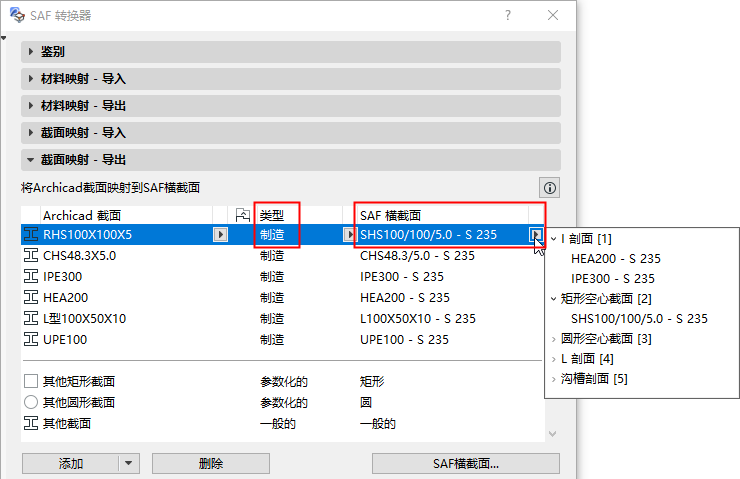
Task: Click the scroll down arrow of section list
Action: click(x=553, y=434)
